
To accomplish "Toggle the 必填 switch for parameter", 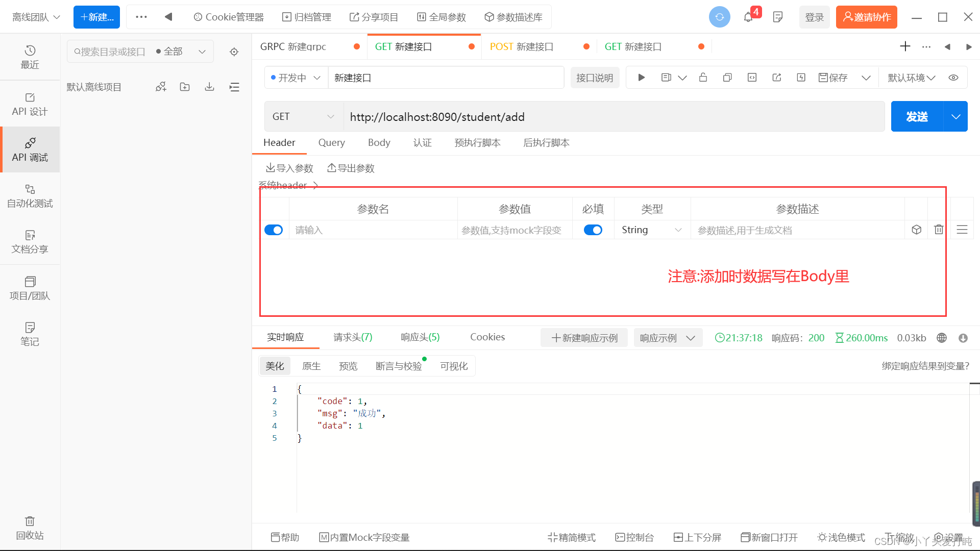I will pyautogui.click(x=592, y=230).
